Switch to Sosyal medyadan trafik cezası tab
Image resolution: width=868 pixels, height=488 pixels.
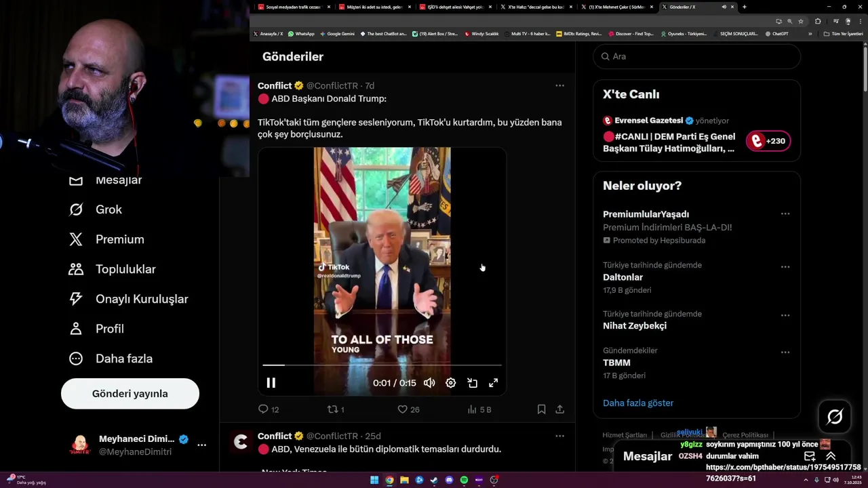tap(293, 7)
